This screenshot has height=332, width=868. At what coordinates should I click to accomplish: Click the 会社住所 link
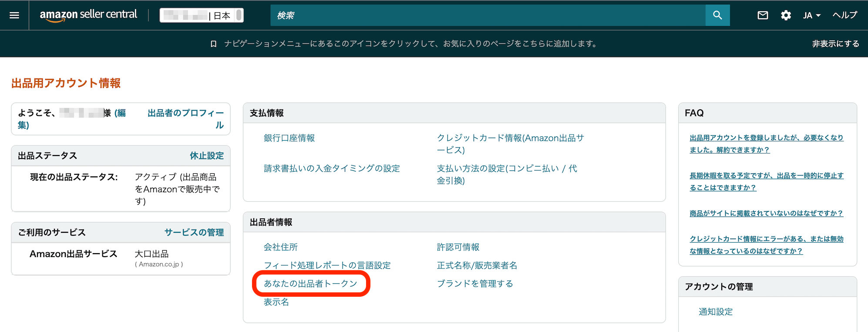280,247
